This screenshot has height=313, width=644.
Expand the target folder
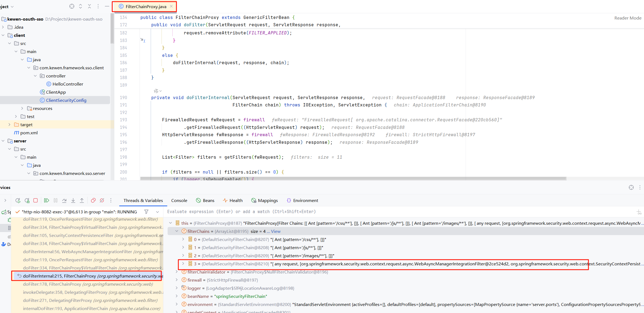pos(9,125)
